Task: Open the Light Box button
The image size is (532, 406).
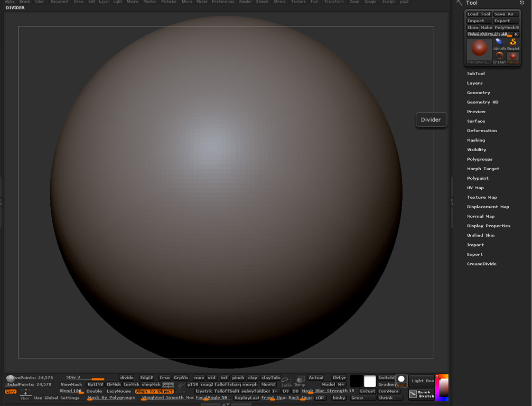Action: point(423,381)
